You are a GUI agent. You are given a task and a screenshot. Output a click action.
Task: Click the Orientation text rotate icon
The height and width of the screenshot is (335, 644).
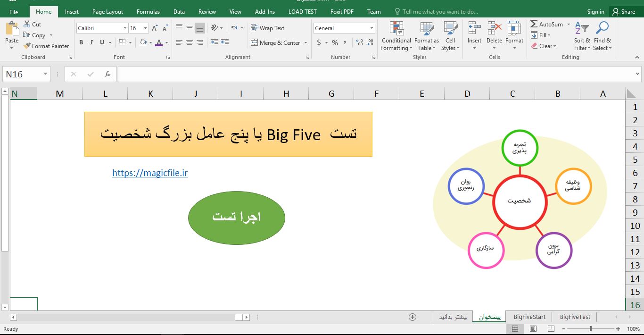[x=215, y=28]
